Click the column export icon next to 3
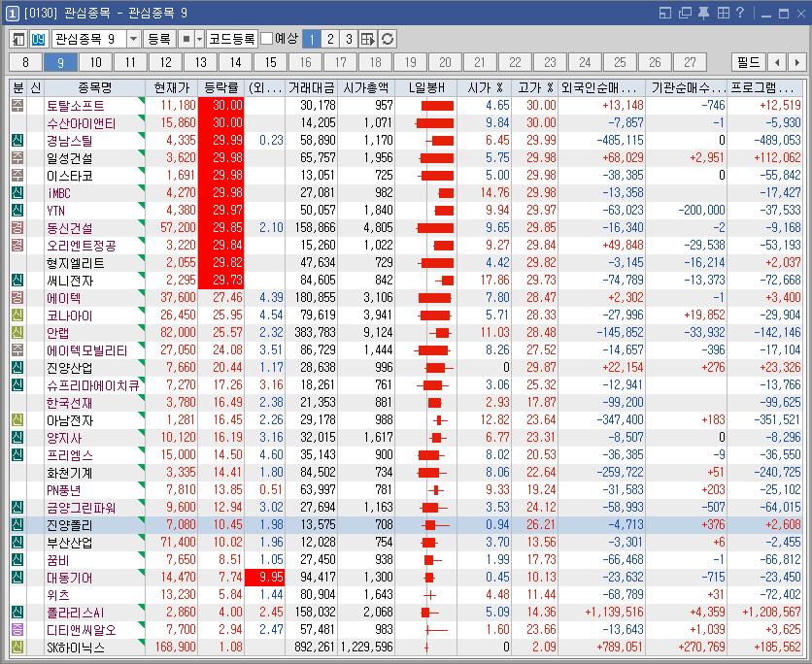Image resolution: width=812 pixels, height=664 pixels. click(x=367, y=40)
